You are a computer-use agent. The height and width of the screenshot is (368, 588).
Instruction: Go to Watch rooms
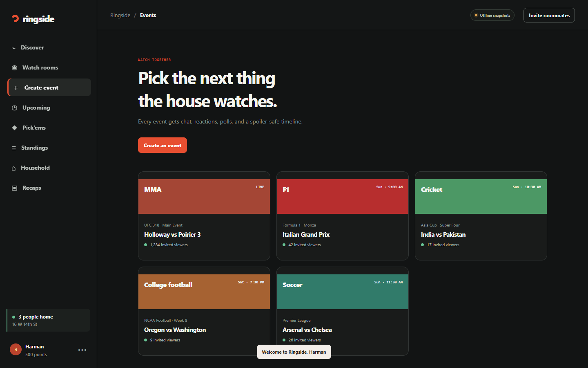coord(49,67)
